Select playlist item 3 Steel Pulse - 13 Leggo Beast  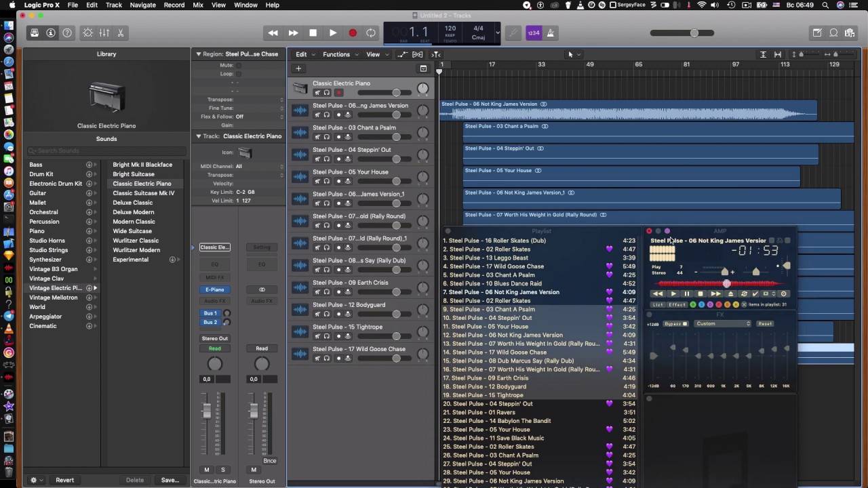pos(539,258)
